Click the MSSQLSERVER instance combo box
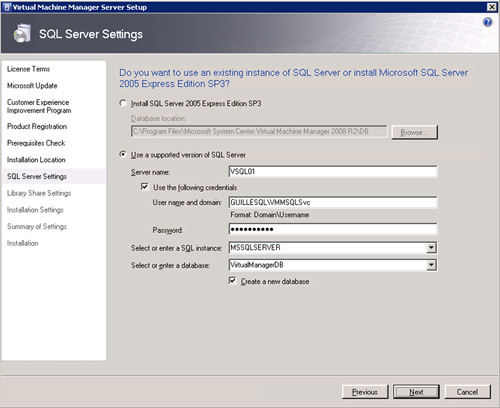The width and height of the screenshot is (500, 408). [333, 248]
